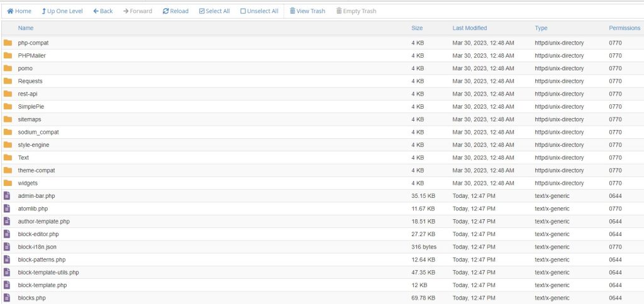Select the style-engine folder name

tap(34, 145)
